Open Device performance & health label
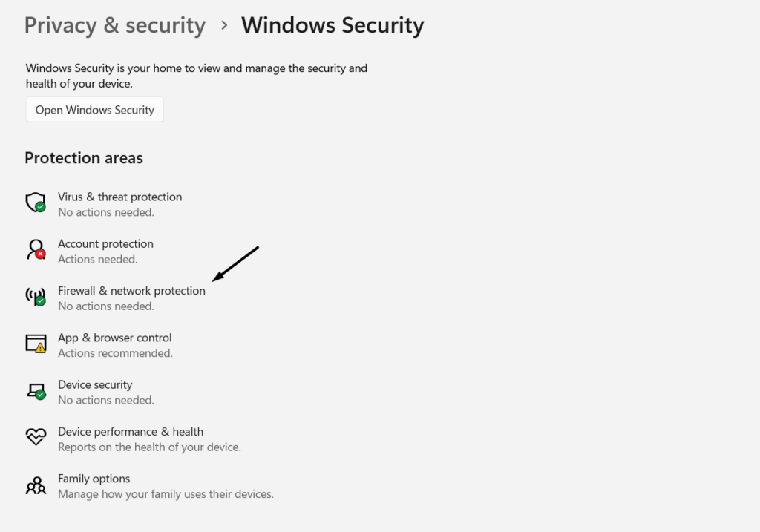The image size is (760, 532). 131,431
